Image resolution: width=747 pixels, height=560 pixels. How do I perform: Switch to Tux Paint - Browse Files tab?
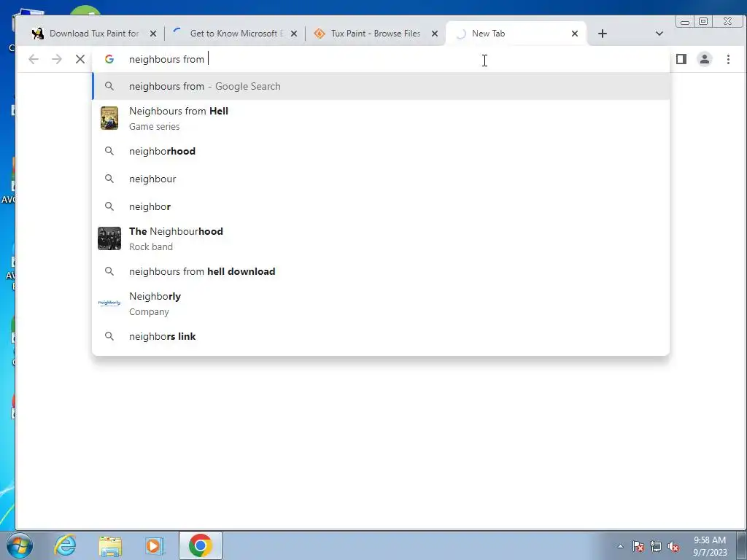[376, 34]
